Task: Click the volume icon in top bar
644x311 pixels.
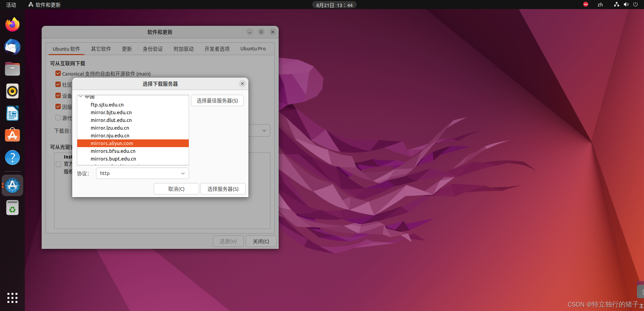Action: coord(626,5)
